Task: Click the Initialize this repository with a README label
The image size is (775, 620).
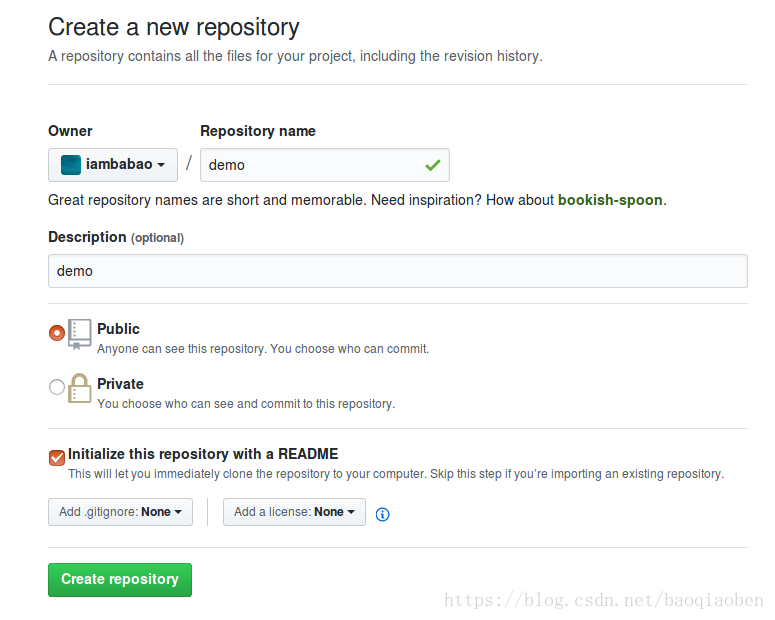Action: coord(203,454)
